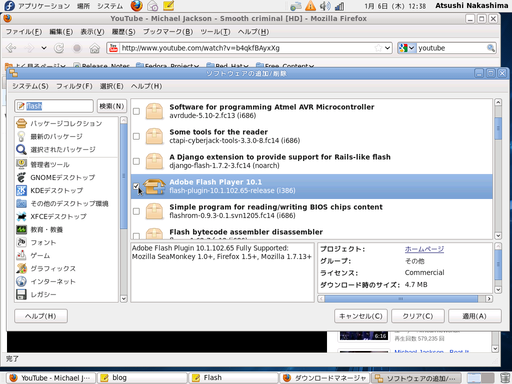Open the フィルタ(F) menu

click(74, 86)
